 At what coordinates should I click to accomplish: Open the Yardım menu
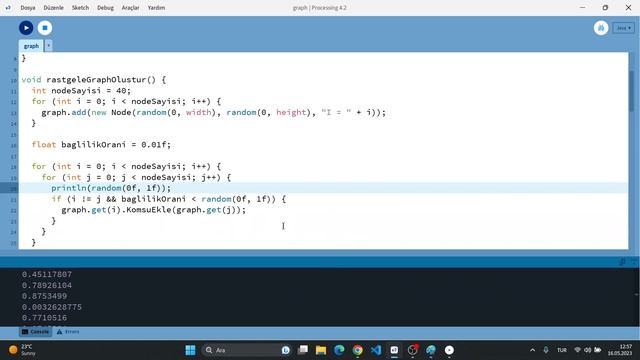pyautogui.click(x=156, y=8)
